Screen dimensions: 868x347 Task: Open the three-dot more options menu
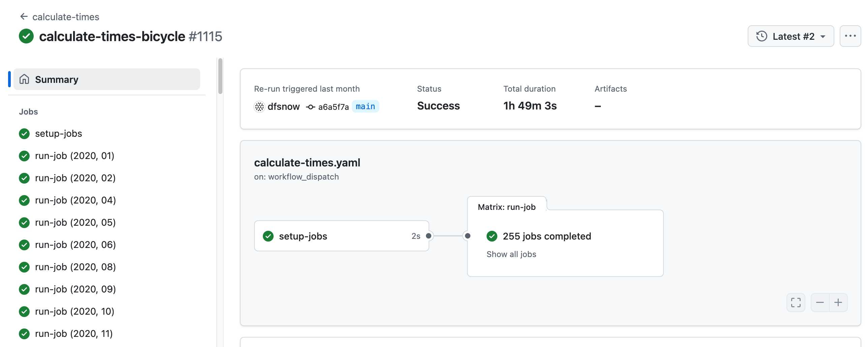click(x=850, y=36)
